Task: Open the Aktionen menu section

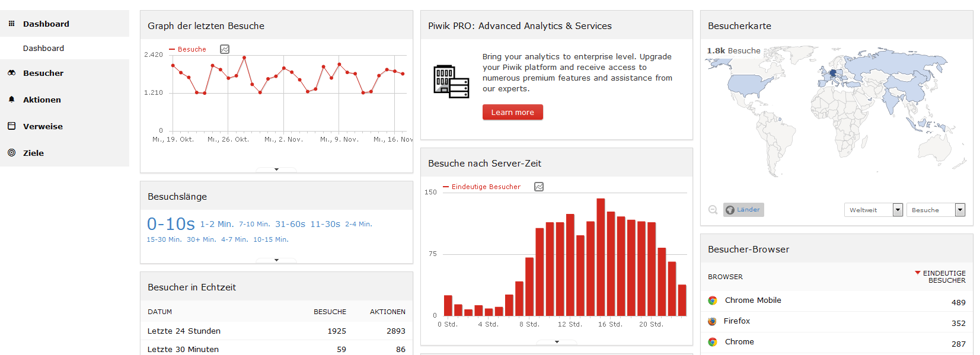Action: point(65,100)
